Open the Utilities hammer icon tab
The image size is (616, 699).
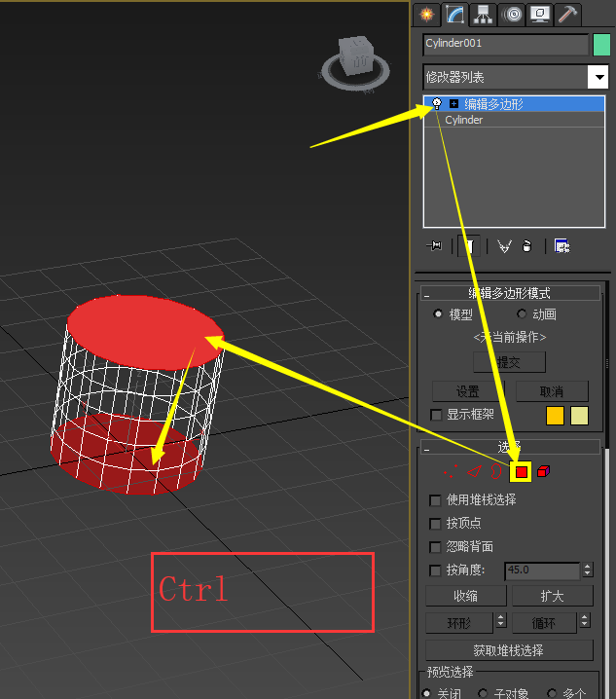click(567, 14)
